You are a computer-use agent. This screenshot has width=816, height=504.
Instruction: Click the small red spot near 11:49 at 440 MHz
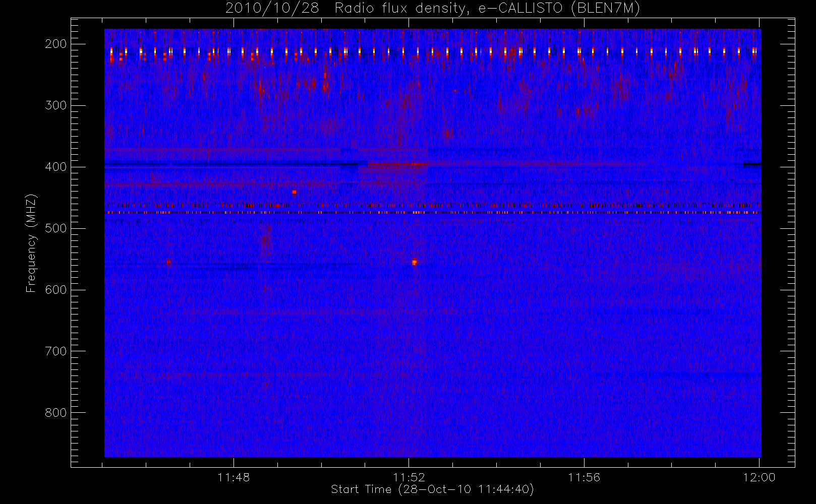click(294, 192)
